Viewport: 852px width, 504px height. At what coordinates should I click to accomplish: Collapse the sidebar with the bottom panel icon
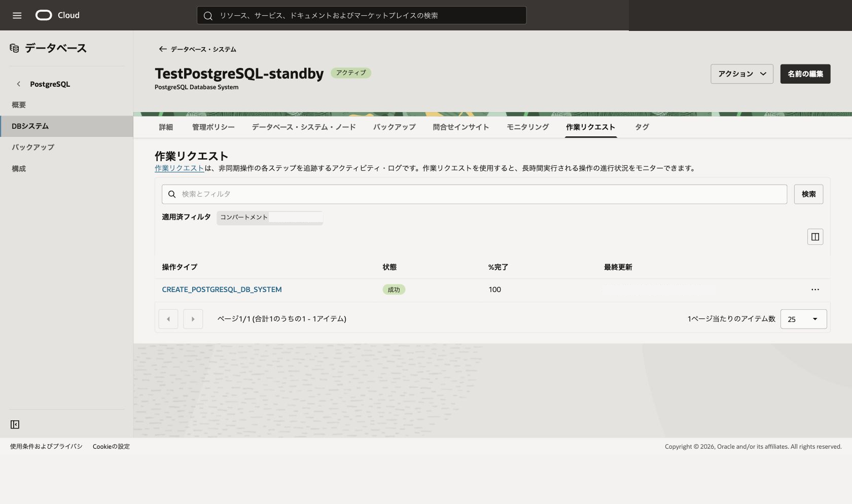[x=15, y=424]
